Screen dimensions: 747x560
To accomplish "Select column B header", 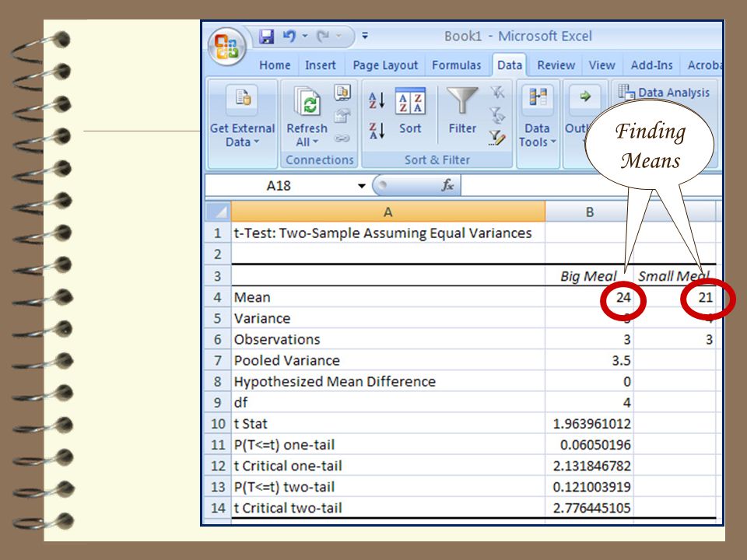I will pyautogui.click(x=589, y=212).
